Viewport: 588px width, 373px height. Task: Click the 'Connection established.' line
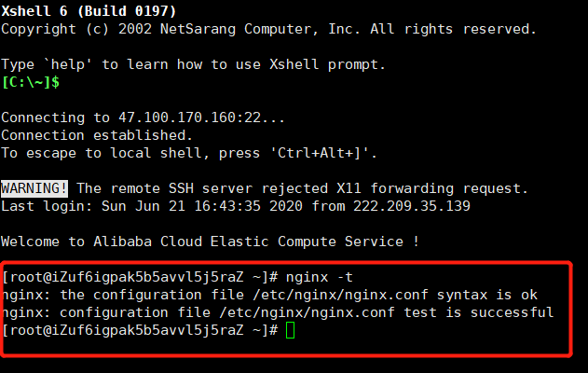(97, 135)
